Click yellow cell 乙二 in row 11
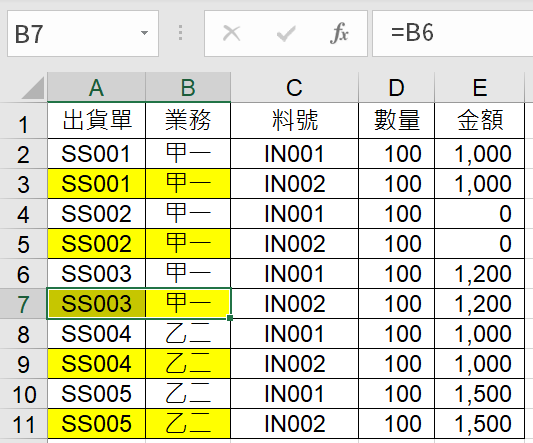533x443 pixels. 188,424
